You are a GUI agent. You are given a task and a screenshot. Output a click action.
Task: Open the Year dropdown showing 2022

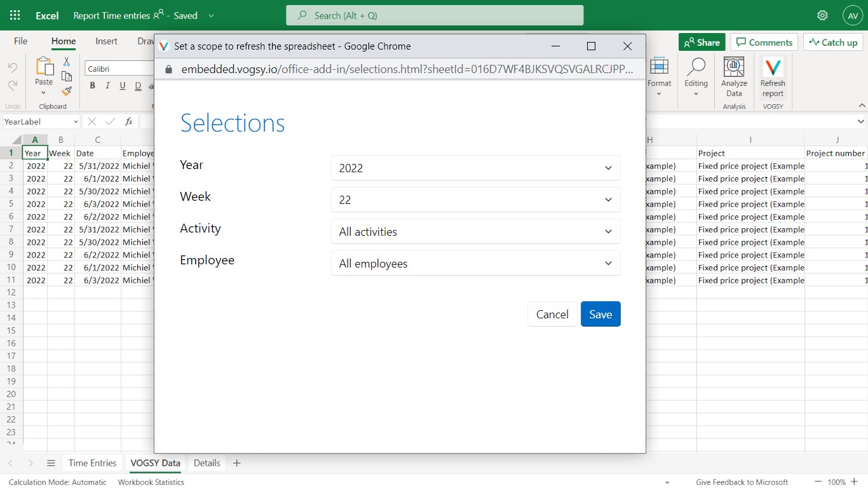pyautogui.click(x=475, y=168)
